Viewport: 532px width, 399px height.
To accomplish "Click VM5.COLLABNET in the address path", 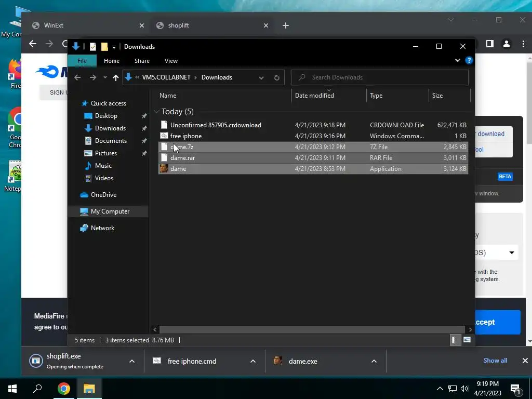I will (x=166, y=77).
